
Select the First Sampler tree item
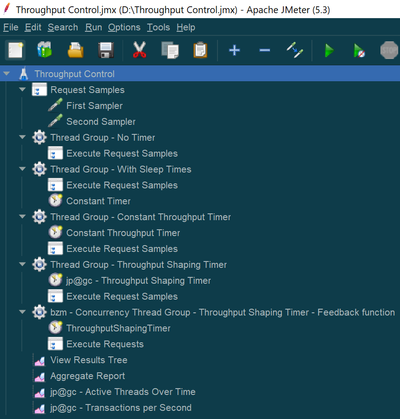click(x=94, y=106)
